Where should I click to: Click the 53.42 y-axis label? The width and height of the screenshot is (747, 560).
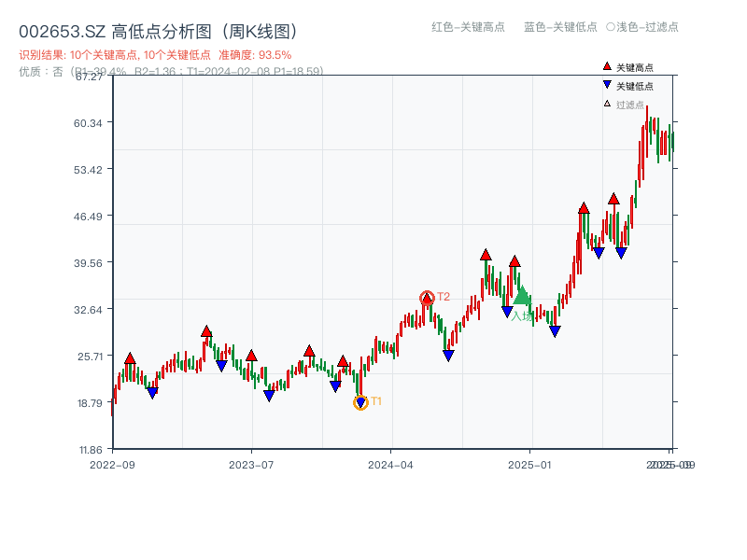[x=88, y=170]
